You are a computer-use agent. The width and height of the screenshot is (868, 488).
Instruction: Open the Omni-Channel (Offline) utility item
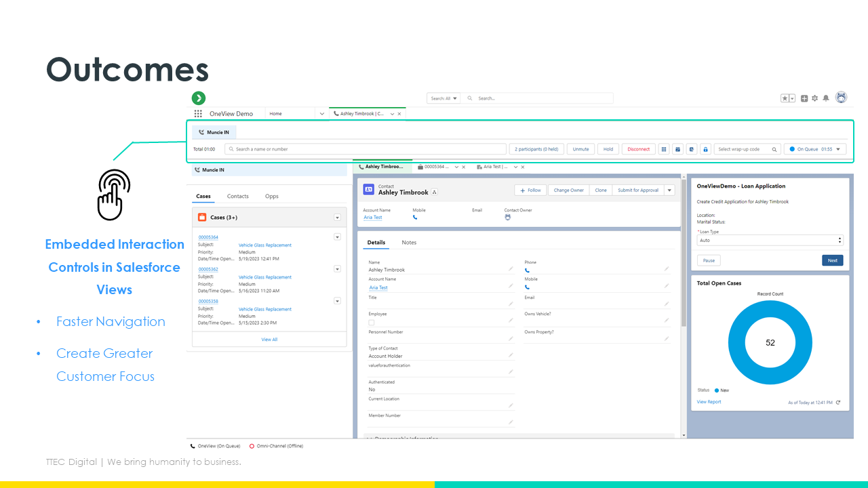pyautogui.click(x=276, y=446)
